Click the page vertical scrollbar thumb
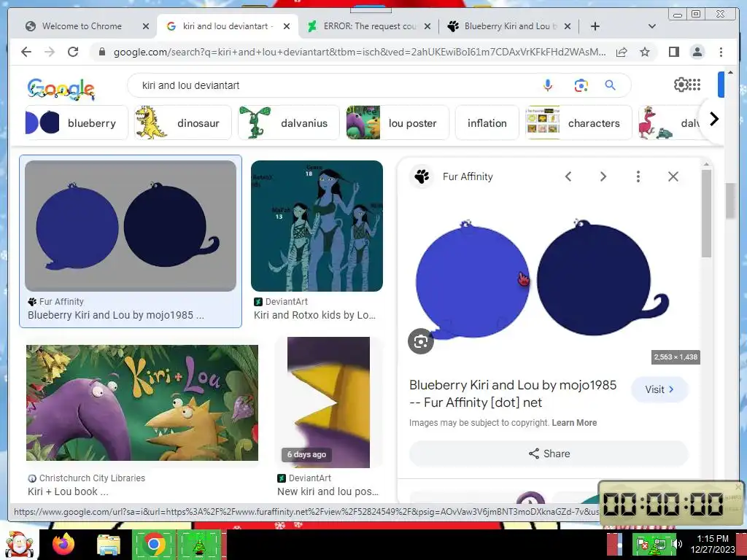The image size is (747, 560). pyautogui.click(x=730, y=201)
